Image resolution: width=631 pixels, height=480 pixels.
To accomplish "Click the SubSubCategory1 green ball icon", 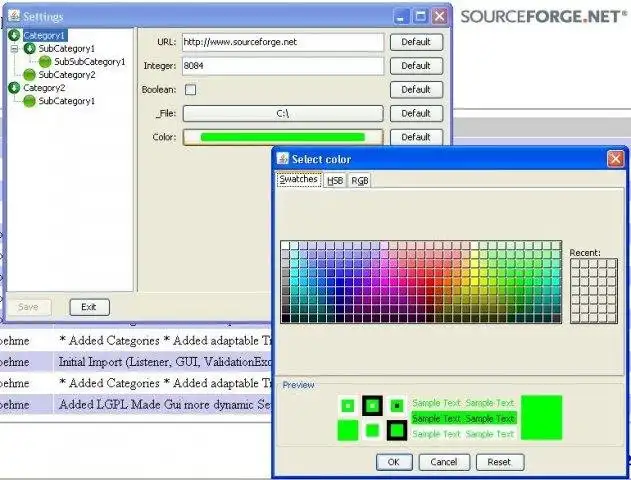I will coord(45,62).
